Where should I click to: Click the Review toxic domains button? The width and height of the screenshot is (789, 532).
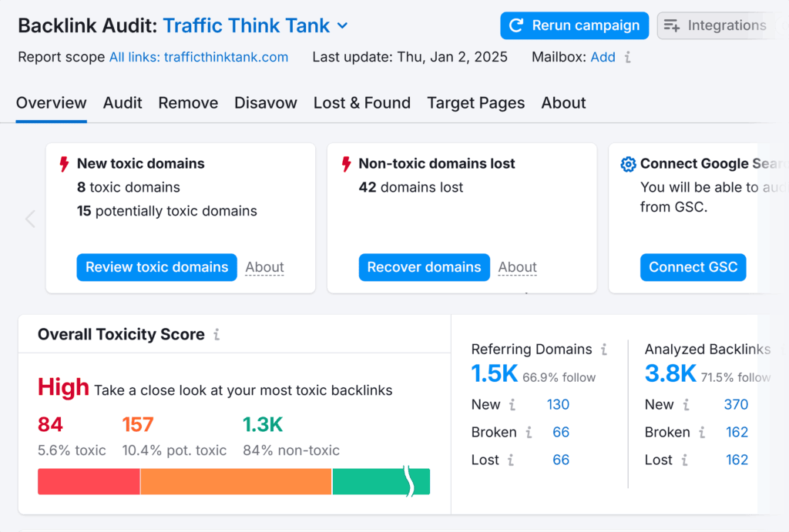[x=156, y=267]
